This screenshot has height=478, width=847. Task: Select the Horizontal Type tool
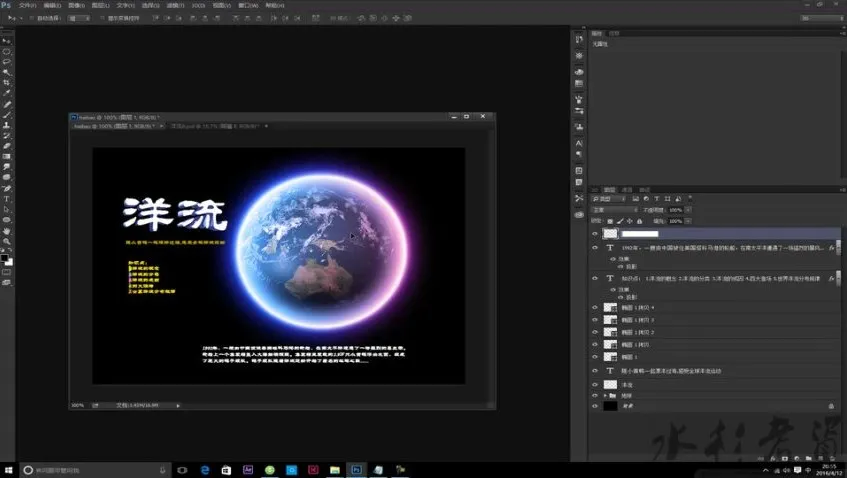pyautogui.click(x=7, y=199)
